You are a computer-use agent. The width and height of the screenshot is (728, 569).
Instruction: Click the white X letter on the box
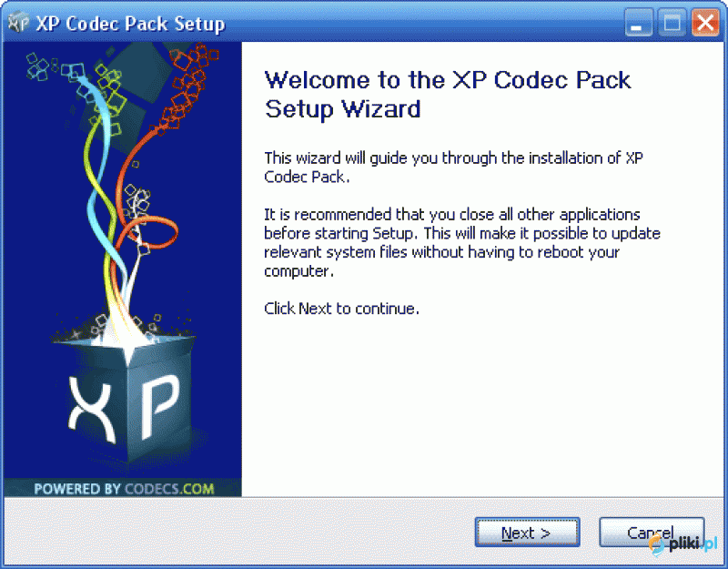click(x=92, y=409)
